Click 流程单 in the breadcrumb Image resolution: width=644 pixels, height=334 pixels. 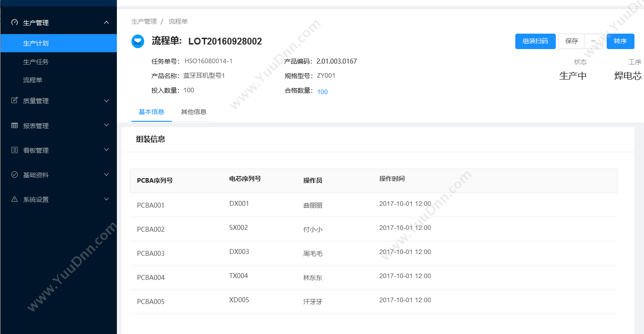click(x=178, y=21)
